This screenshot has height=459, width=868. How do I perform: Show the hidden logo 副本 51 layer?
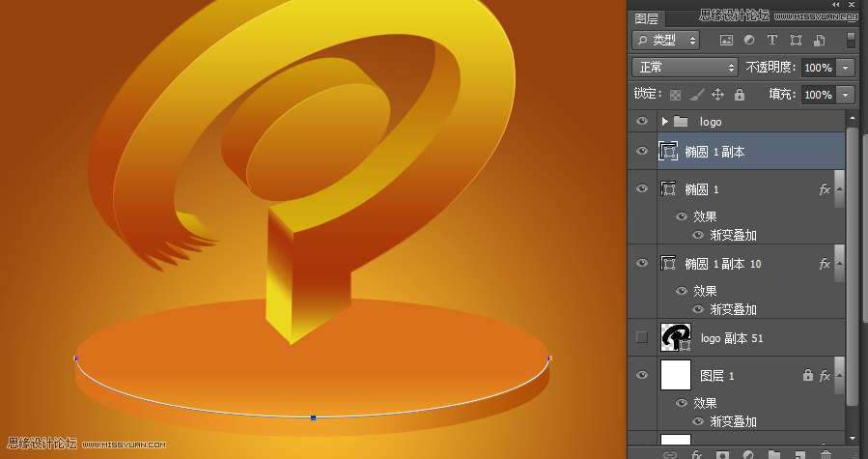pos(642,337)
